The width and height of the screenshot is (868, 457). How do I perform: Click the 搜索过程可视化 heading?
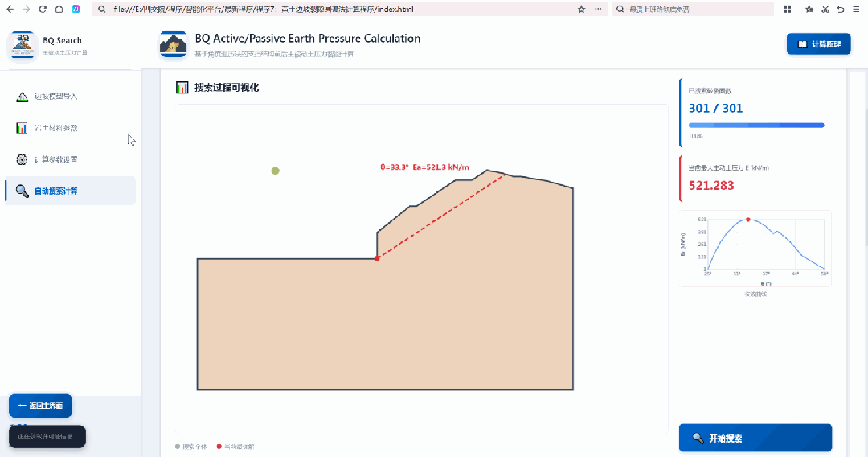(x=227, y=88)
